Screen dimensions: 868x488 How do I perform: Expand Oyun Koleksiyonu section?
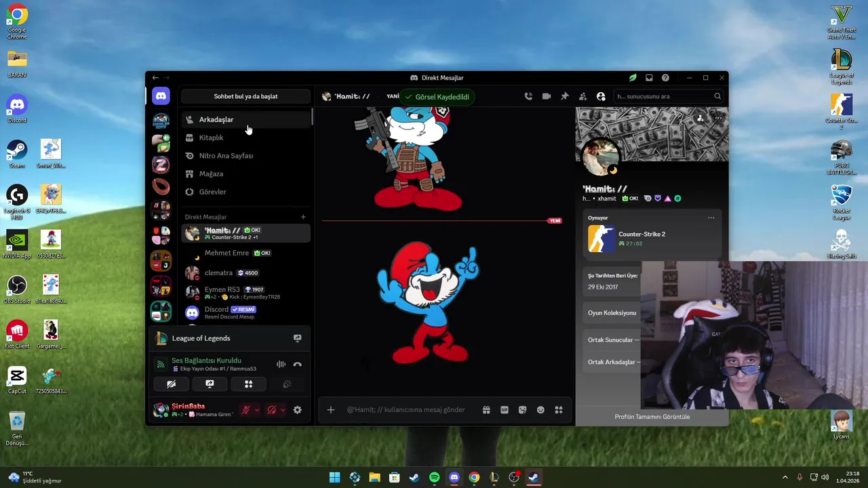(x=612, y=313)
